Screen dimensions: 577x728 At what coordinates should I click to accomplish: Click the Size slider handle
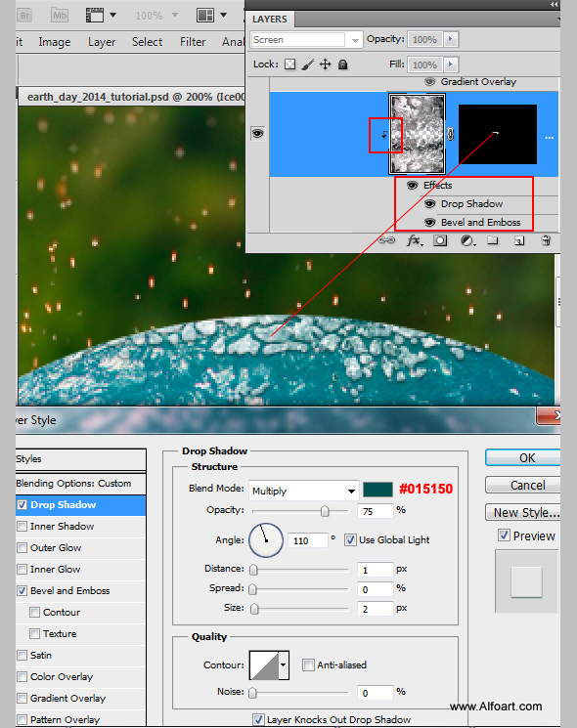coord(254,608)
